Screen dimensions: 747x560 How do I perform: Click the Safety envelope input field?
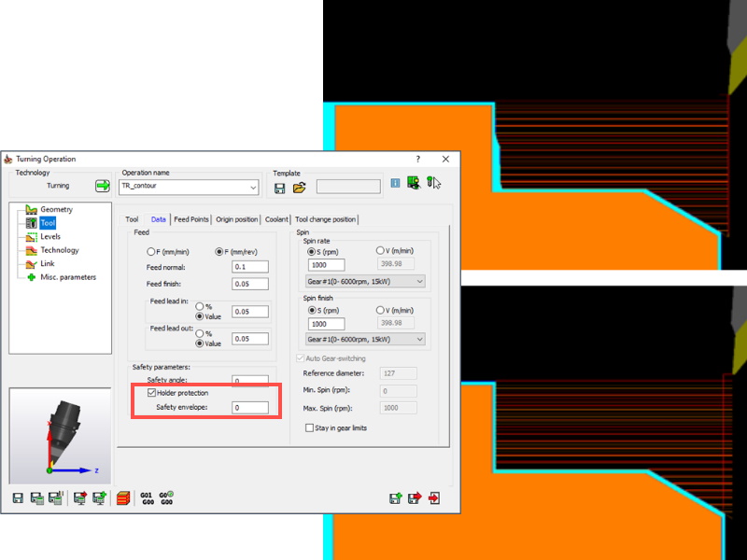[250, 408]
